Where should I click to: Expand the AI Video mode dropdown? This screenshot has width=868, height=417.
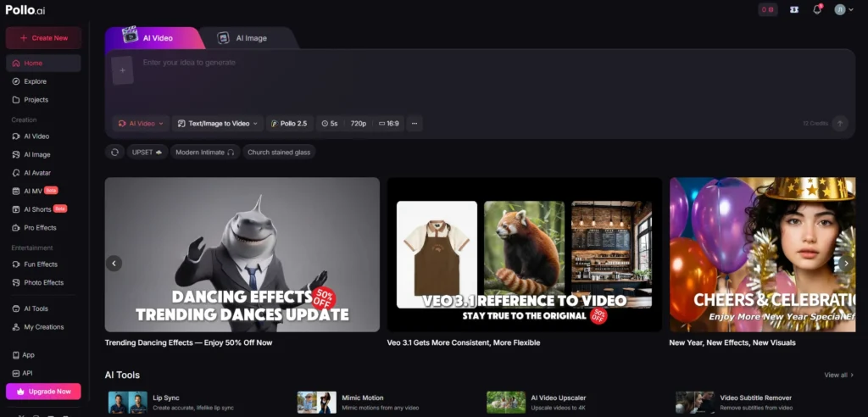pos(142,124)
